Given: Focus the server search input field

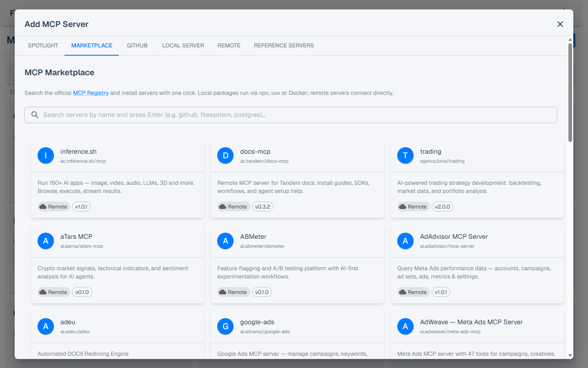Looking at the screenshot, I should 291,115.
